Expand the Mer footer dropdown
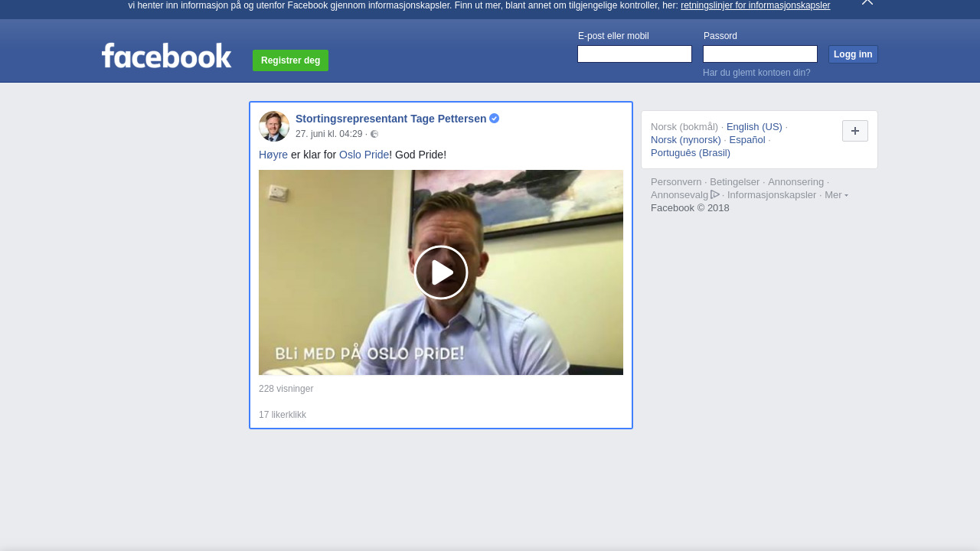 tap(836, 195)
